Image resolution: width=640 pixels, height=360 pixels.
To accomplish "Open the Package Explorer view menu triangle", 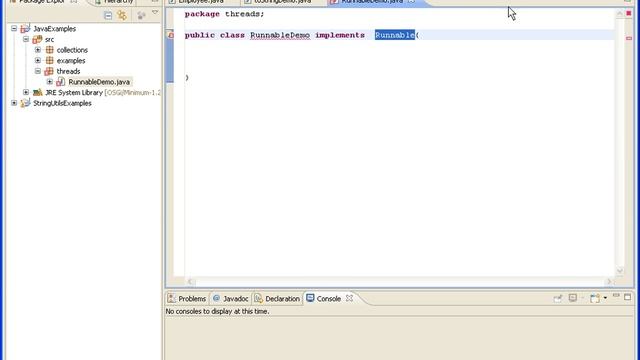I will click(x=155, y=13).
